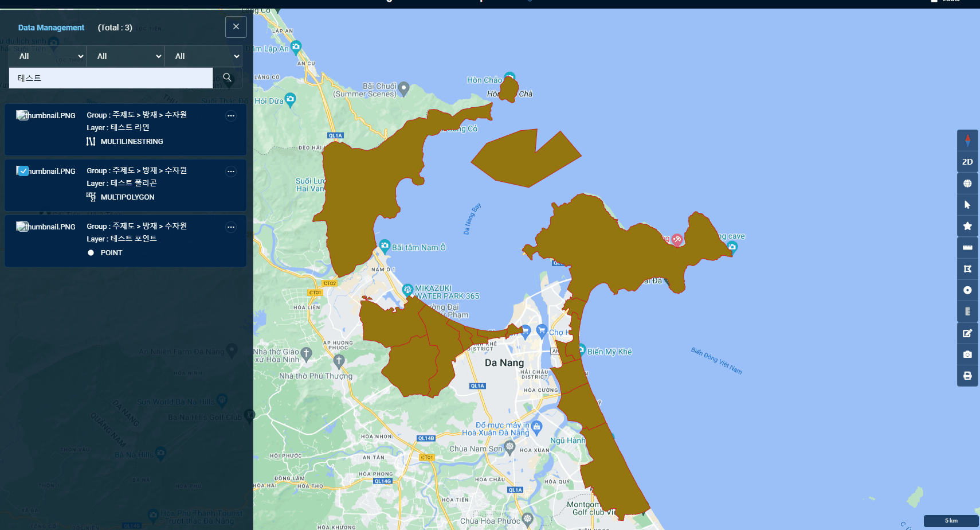The image size is (980, 530).
Task: Open the globe basemap tool
Action: pyautogui.click(x=967, y=184)
